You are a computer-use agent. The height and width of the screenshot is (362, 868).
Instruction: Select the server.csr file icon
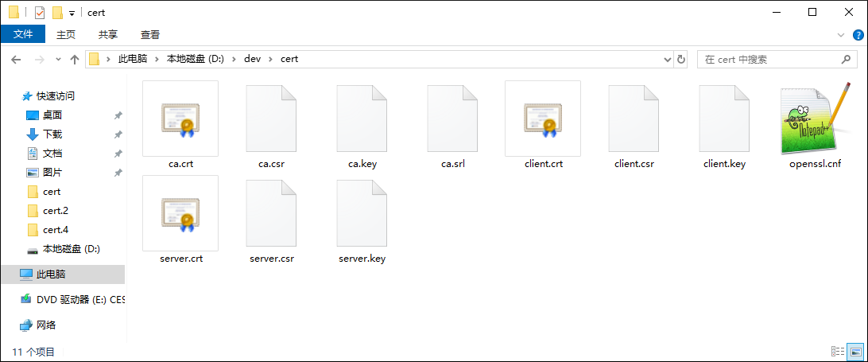tap(271, 214)
